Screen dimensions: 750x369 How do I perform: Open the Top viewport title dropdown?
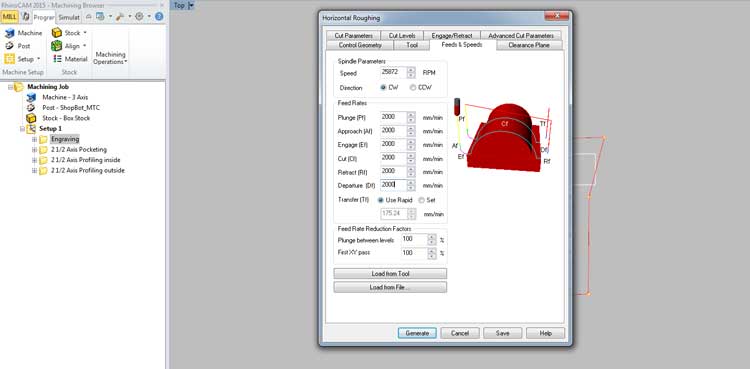click(x=191, y=5)
